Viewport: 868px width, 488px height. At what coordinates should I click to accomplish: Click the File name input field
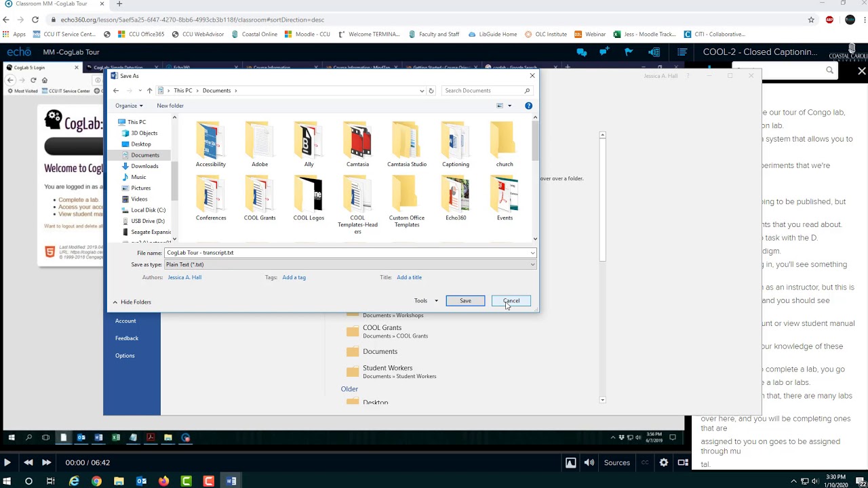[x=350, y=253]
